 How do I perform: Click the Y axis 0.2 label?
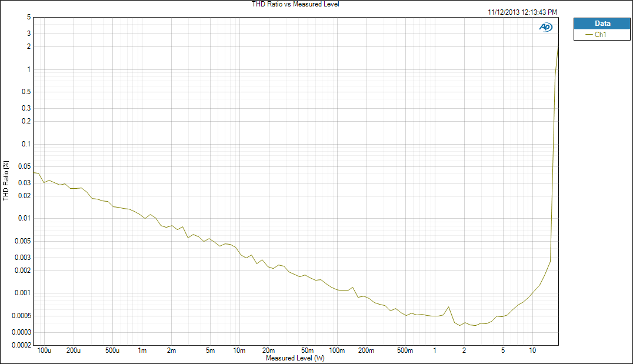tap(26, 121)
